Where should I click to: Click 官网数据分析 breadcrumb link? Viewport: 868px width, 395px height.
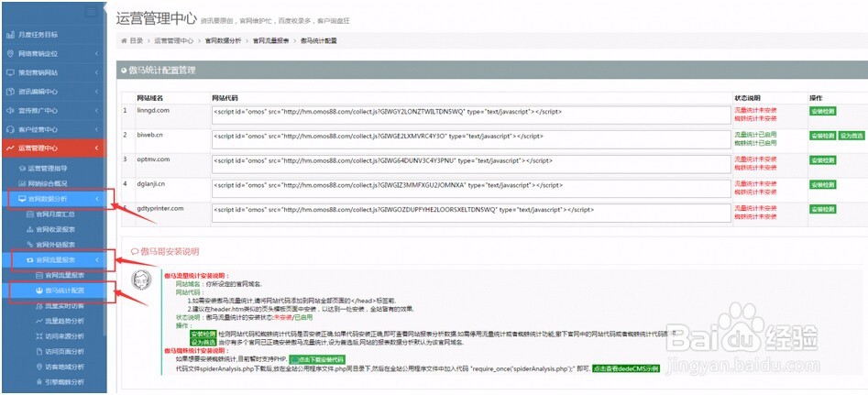coord(223,41)
